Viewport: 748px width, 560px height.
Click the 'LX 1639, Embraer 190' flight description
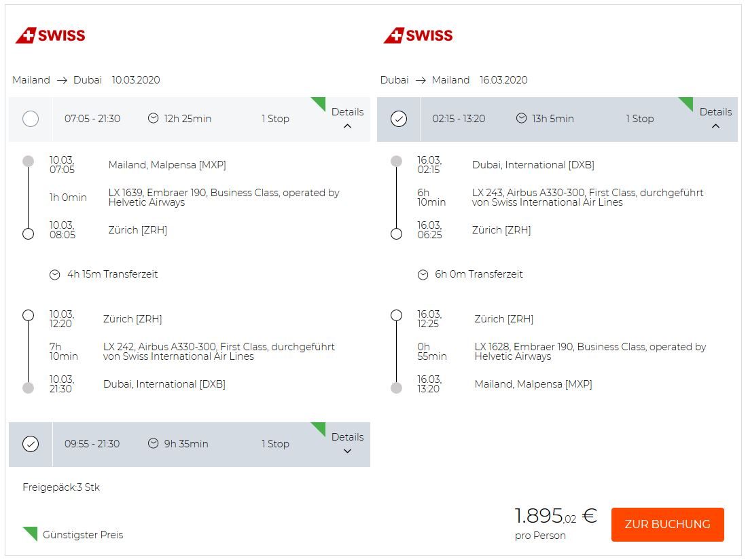click(224, 198)
